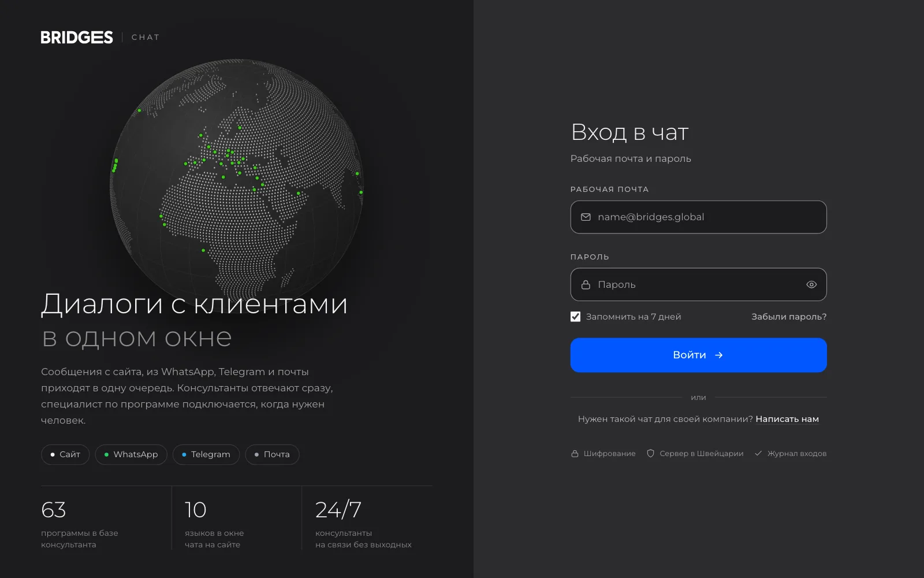This screenshot has width=924, height=578.
Task: Focus the "Пароль" input field
Action: (x=699, y=284)
